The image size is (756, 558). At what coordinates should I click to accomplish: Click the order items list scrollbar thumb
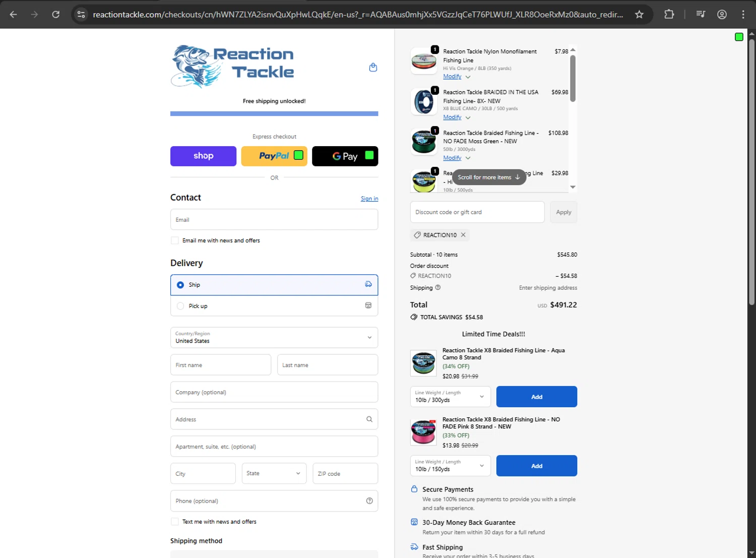(x=573, y=79)
